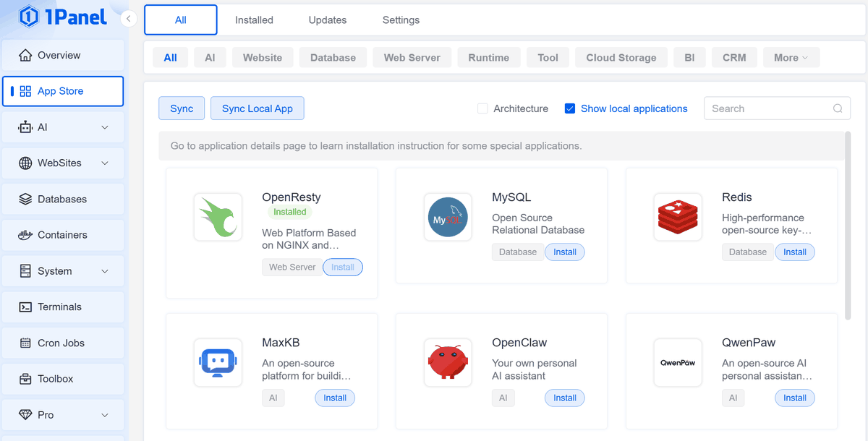Click the AI tag on QwenPaw card
The image size is (868, 441).
[733, 398]
